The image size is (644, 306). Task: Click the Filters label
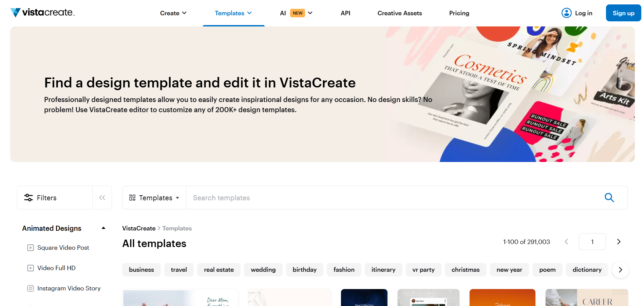46,198
